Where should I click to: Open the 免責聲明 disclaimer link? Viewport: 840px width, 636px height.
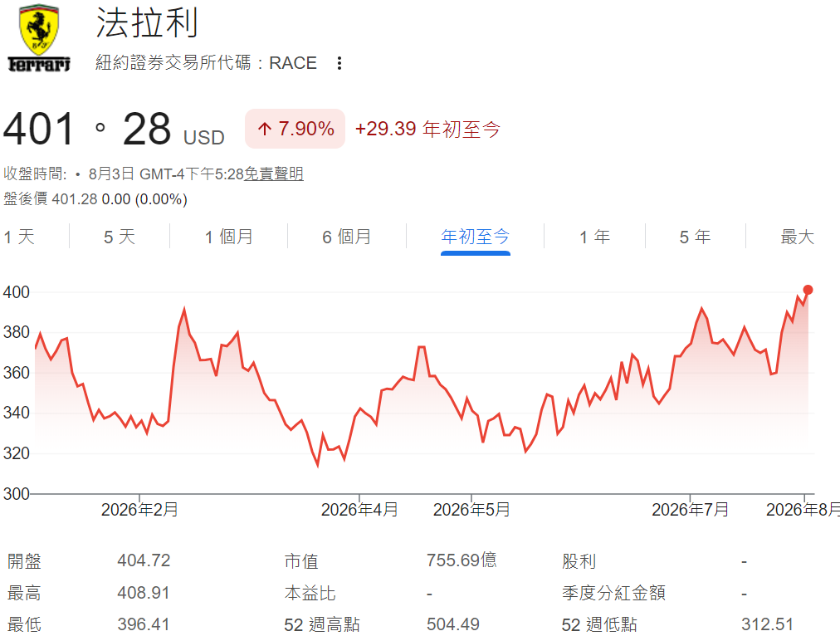[x=274, y=174]
